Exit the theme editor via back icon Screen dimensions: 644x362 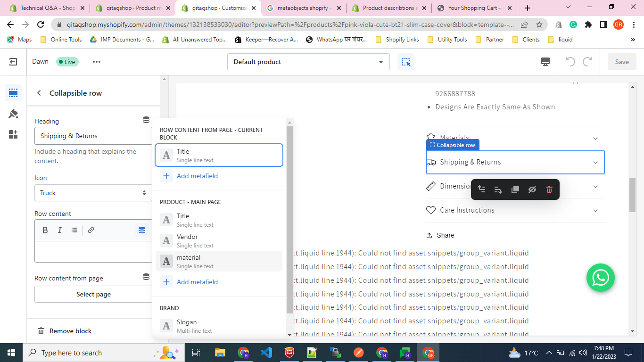click(x=13, y=62)
